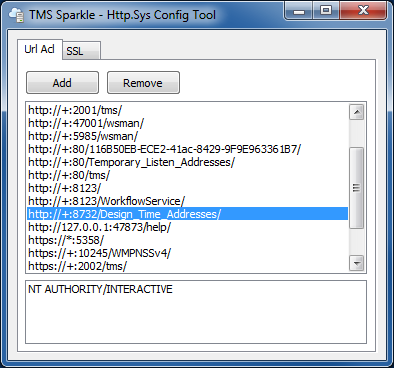The image size is (394, 368).
Task: Click the NT AUTHORITY/INTERACTIVE permission entry
Action: [x=100, y=289]
